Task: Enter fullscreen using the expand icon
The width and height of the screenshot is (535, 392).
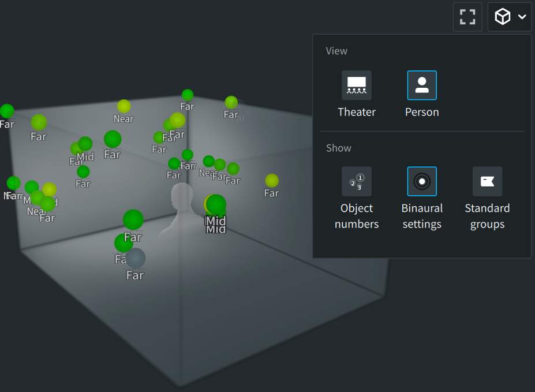Action: click(x=467, y=17)
